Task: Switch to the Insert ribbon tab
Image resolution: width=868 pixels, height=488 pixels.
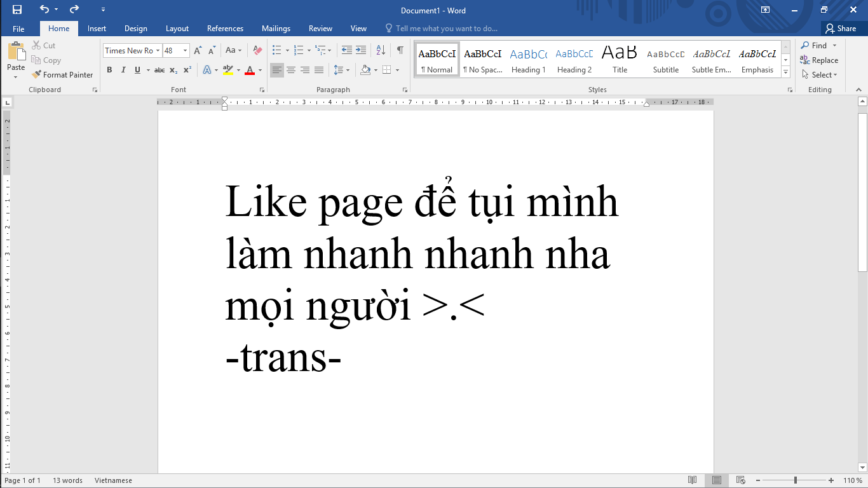Action: (97, 29)
